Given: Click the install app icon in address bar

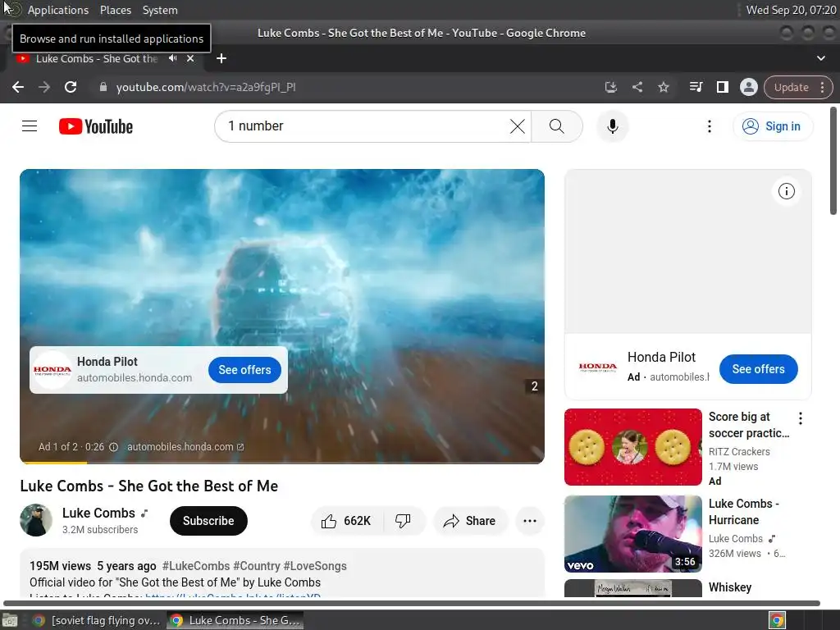Looking at the screenshot, I should click(x=610, y=87).
